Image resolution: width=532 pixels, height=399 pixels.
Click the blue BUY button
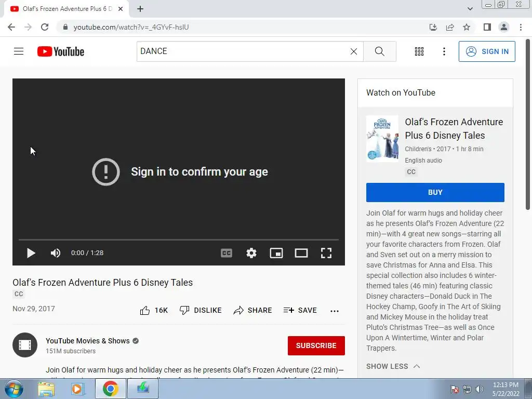click(x=435, y=192)
